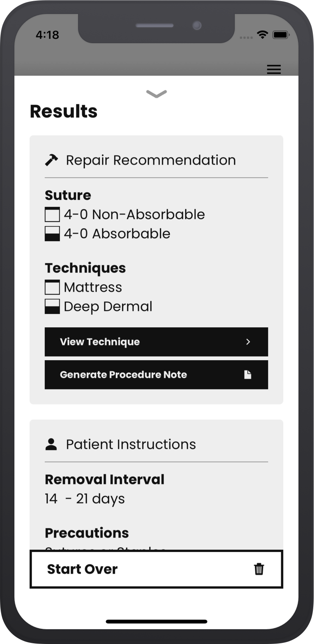The width and height of the screenshot is (314, 644).
Task: Click the trash can icon on Start Over
Action: point(259,569)
